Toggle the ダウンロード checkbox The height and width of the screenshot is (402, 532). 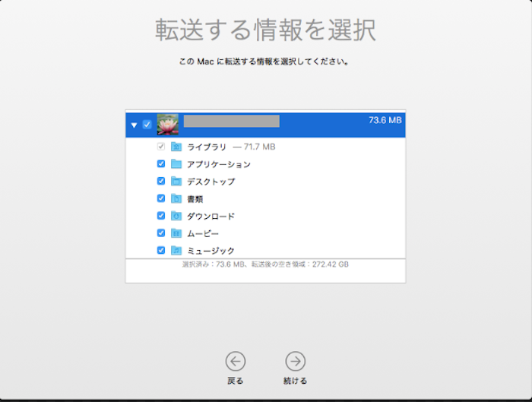160,216
